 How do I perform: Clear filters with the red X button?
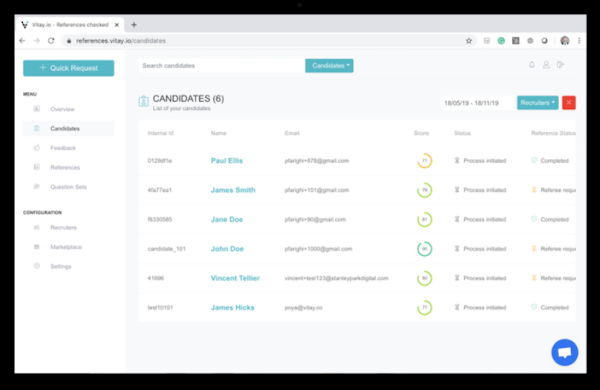pyautogui.click(x=569, y=103)
